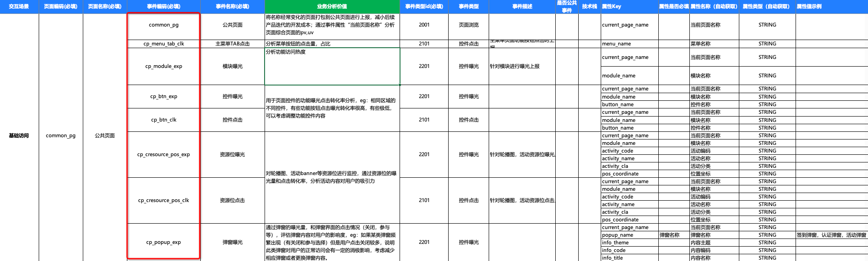Click the 页面名称(必填) column header
The height and width of the screenshot is (261, 868).
point(105,6)
